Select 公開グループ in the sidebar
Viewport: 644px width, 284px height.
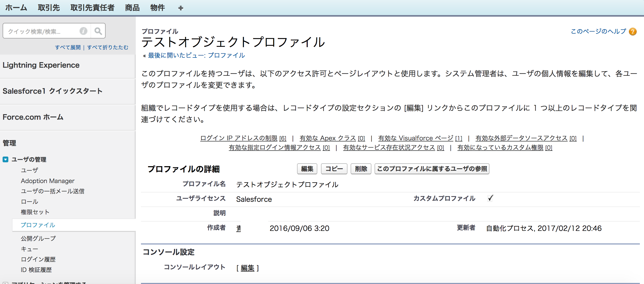(38, 238)
